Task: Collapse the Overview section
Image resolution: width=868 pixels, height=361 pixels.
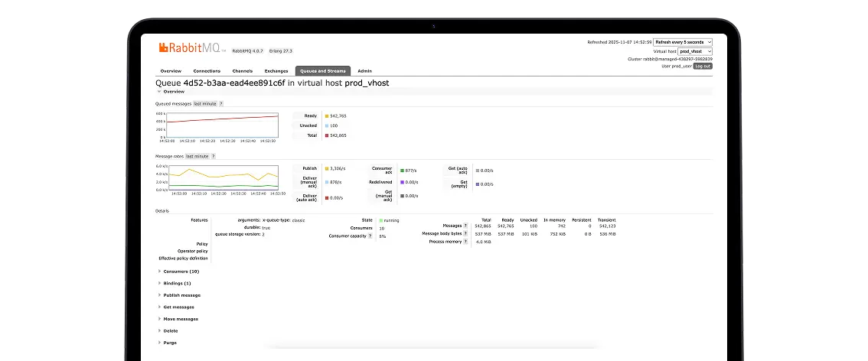Action: (173, 92)
